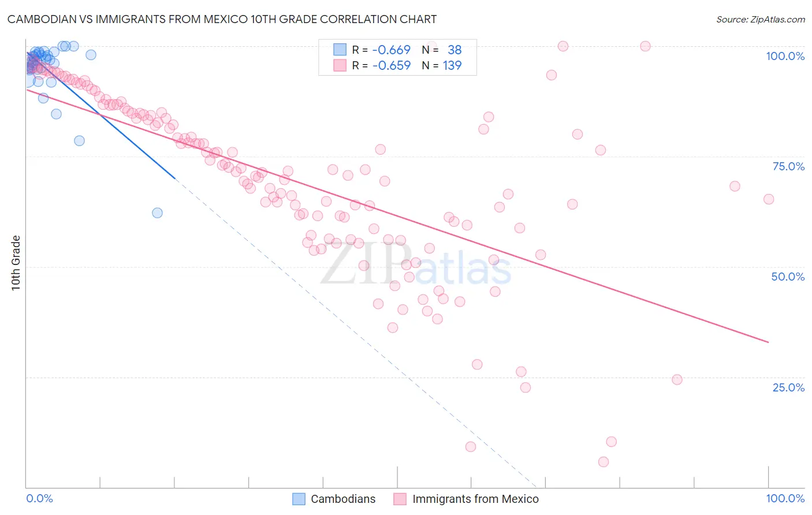Click the 50.0% y-axis tick label
The height and width of the screenshot is (515, 812).
pos(788,277)
